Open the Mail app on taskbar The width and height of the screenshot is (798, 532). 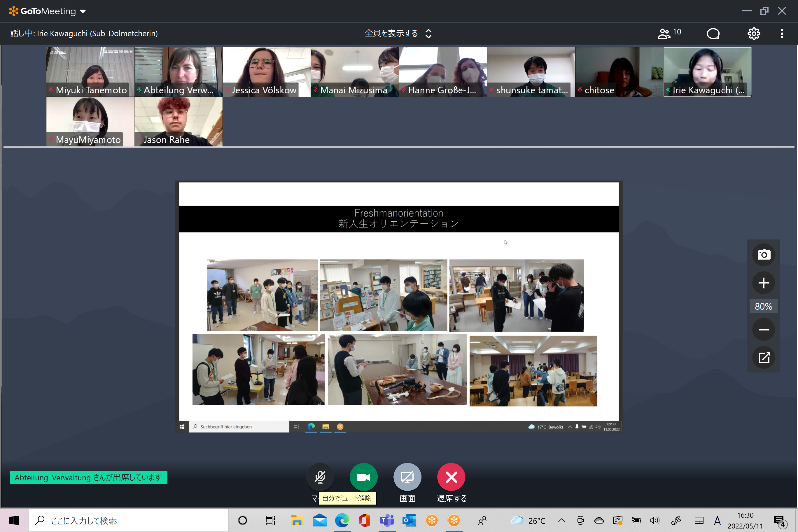coord(319,520)
